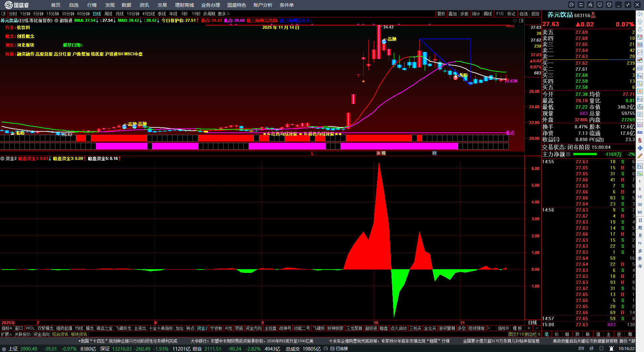Click the minus zoom-out button below chart
The height and width of the screenshot is (352, 644).
coord(537,328)
